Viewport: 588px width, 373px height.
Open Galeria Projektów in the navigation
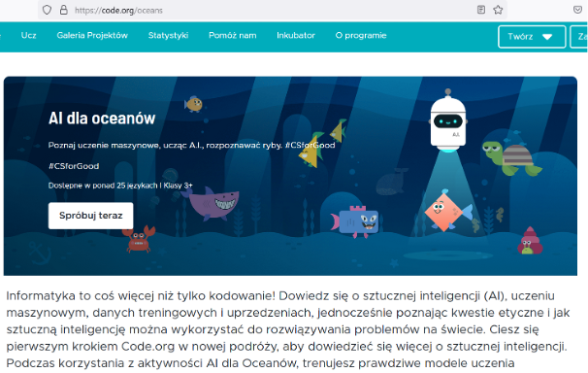coord(92,35)
